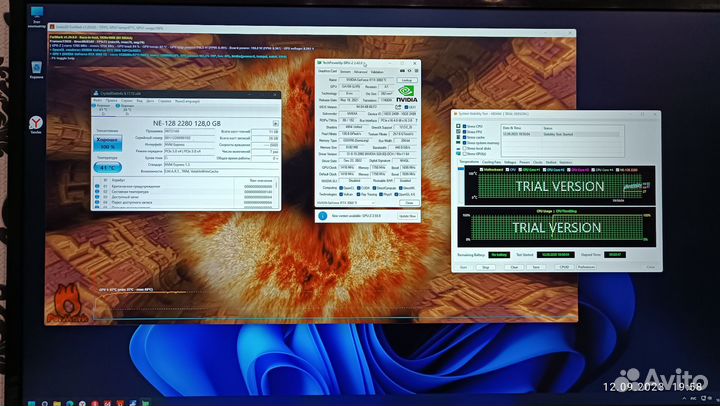Screen dimensions: 720x406
Task: Click the FurMark logo in the render window
Action: (x=70, y=304)
